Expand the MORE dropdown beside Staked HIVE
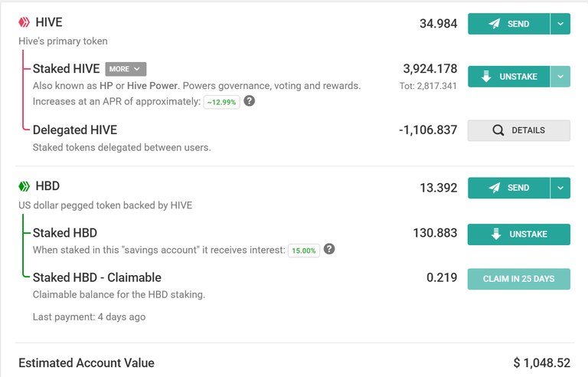588x377 pixels. click(126, 69)
